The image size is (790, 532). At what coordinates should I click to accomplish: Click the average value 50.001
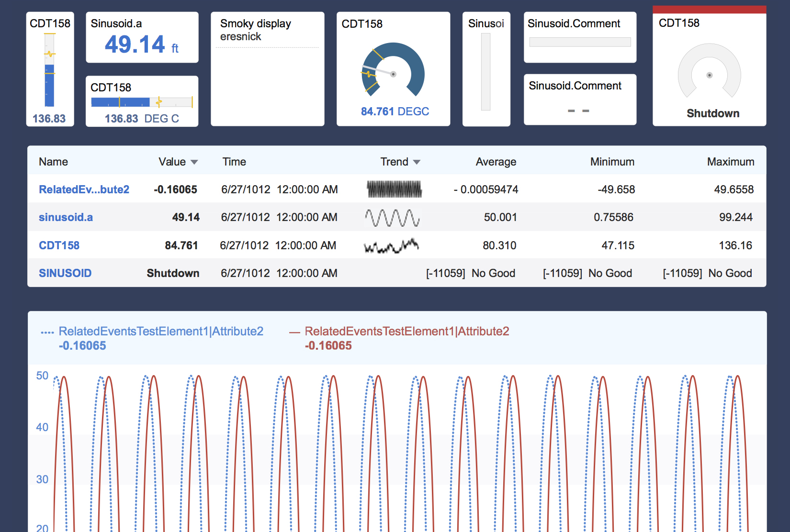500,217
